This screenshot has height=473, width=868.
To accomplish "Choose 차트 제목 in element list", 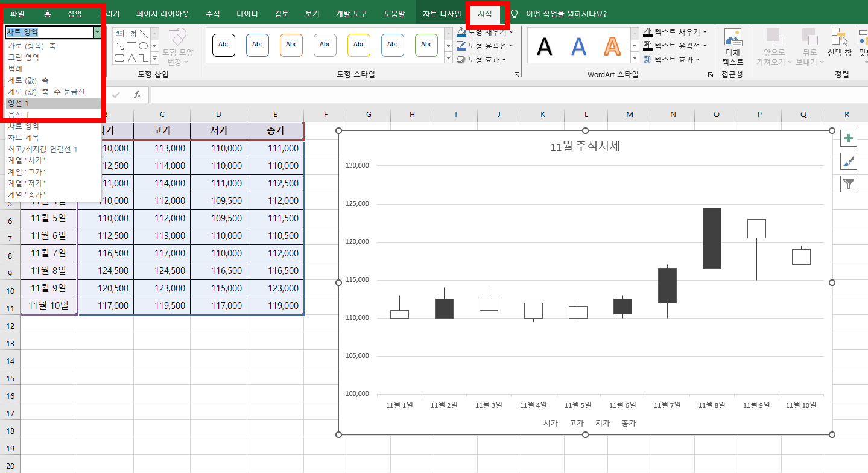I will pos(53,138).
